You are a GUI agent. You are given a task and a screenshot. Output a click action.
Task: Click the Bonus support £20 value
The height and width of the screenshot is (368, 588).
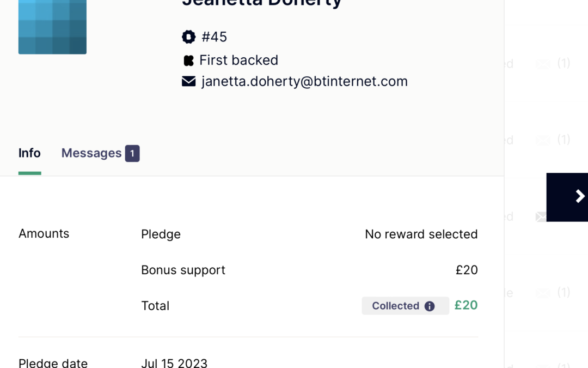[467, 270]
